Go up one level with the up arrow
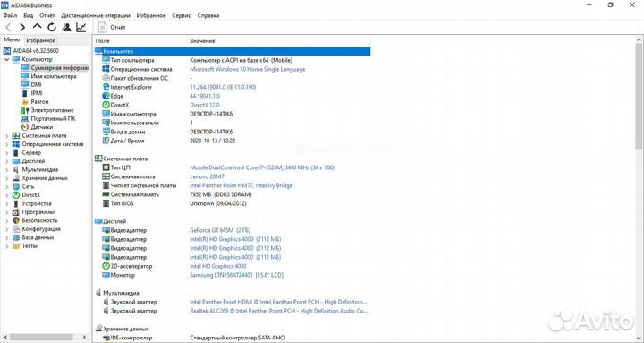644x343 pixels. point(37,27)
